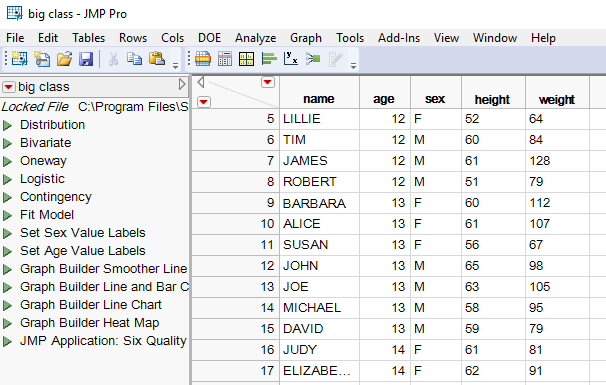
Task: Open the columns red triangle menu above name header
Action: click(267, 82)
